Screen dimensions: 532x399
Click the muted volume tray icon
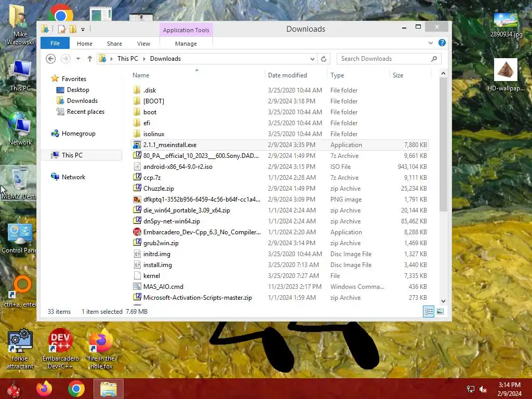pos(483,389)
